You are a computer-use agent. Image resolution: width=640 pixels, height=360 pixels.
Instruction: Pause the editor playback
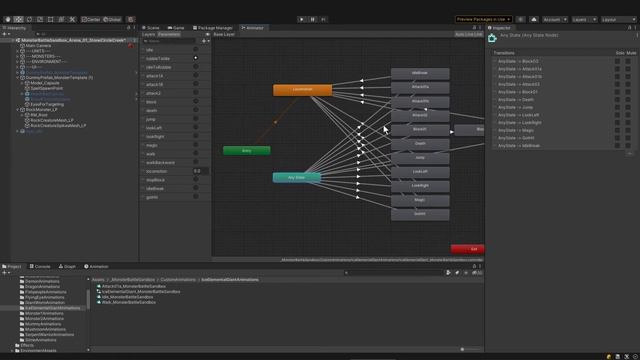313,19
